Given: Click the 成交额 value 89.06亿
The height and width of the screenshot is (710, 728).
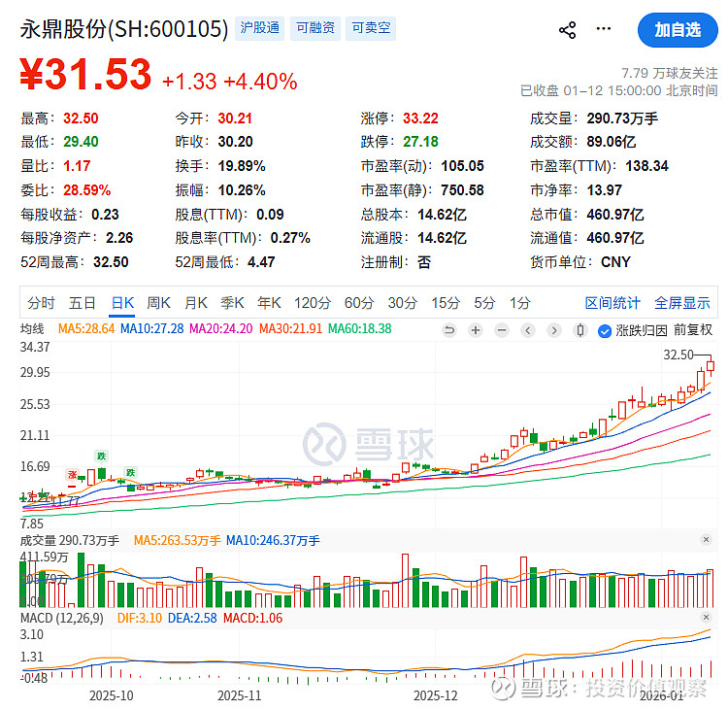Looking at the screenshot, I should pyautogui.click(x=611, y=141).
